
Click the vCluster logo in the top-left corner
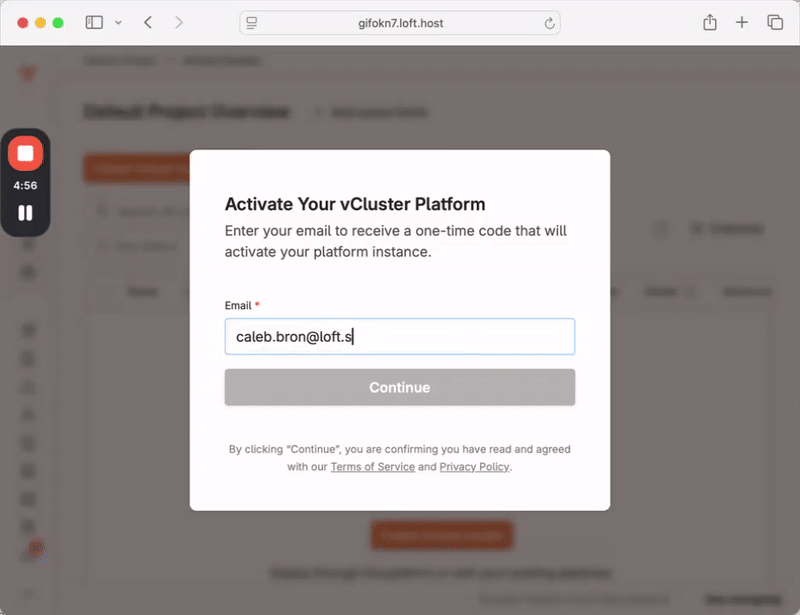26,74
